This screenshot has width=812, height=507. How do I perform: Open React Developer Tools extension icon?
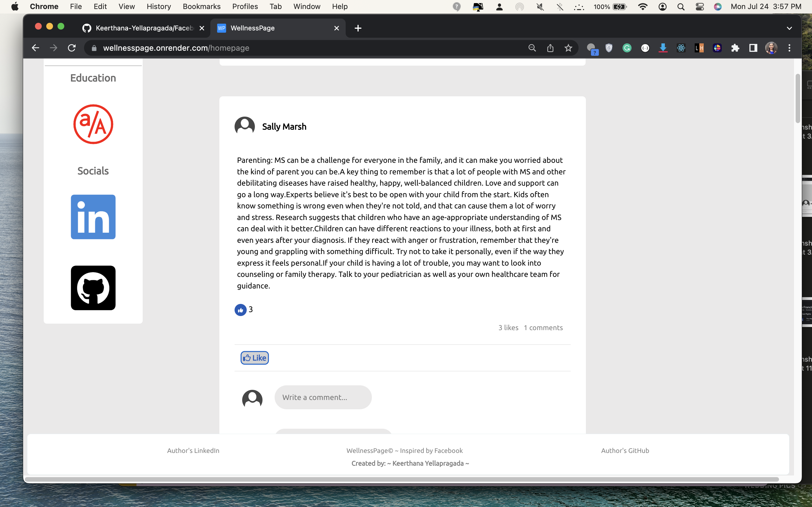(681, 48)
